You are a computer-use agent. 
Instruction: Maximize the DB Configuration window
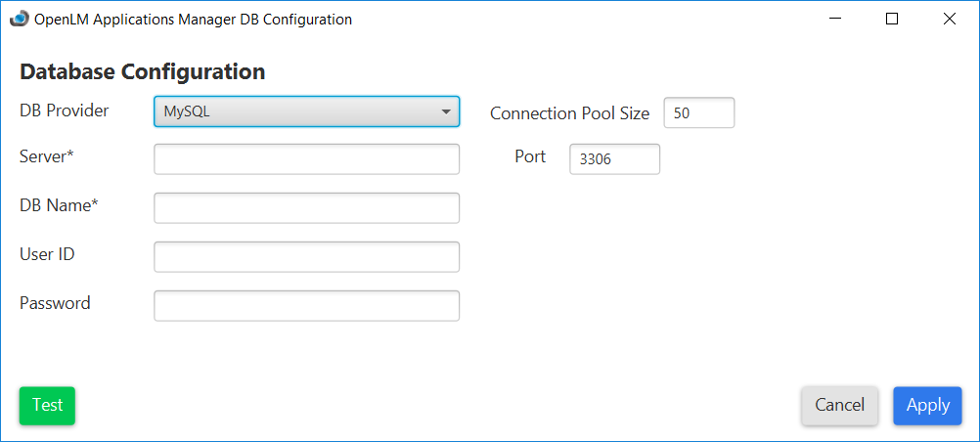[x=891, y=19]
